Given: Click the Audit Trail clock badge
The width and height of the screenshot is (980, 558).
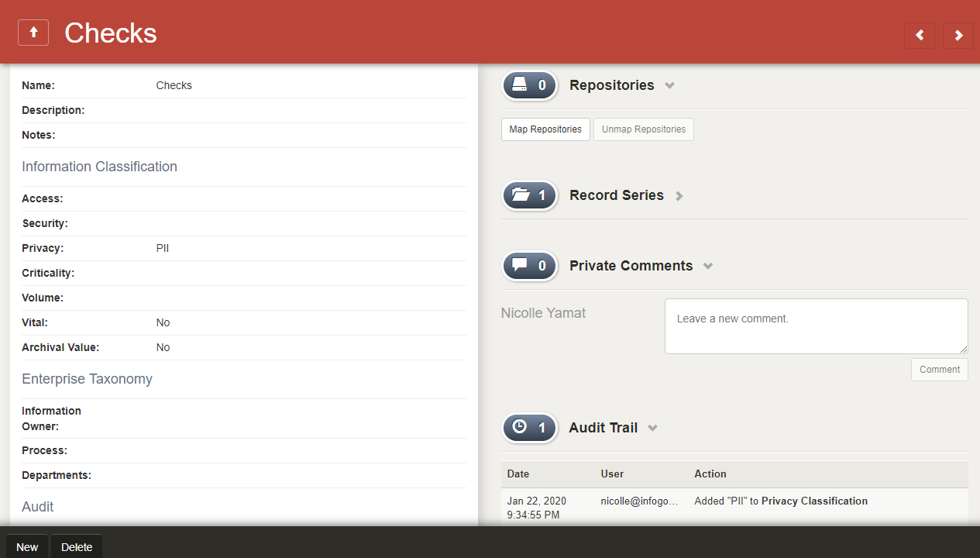Looking at the screenshot, I should pos(530,428).
